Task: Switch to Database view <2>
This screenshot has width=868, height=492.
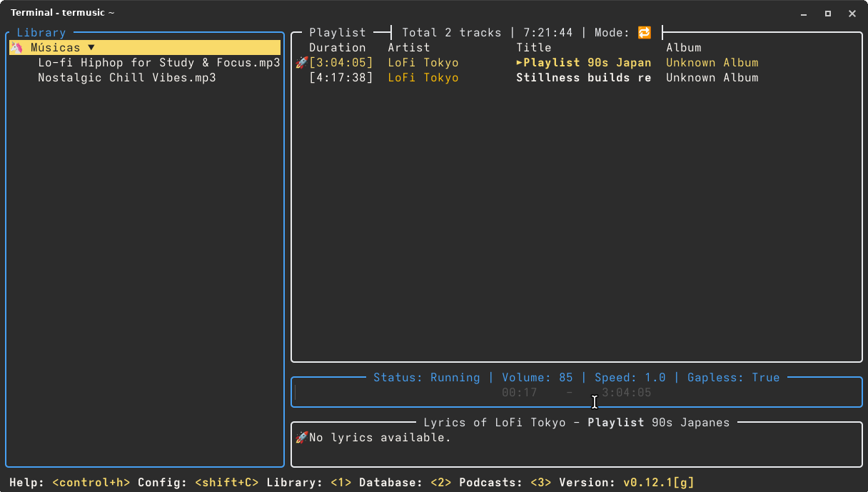Action: click(x=440, y=483)
